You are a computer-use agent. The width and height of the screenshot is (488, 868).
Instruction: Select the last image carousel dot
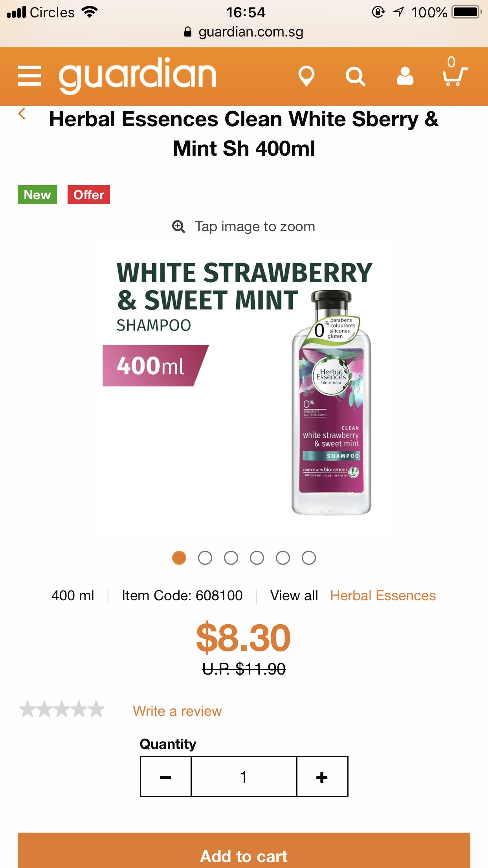pos(309,558)
